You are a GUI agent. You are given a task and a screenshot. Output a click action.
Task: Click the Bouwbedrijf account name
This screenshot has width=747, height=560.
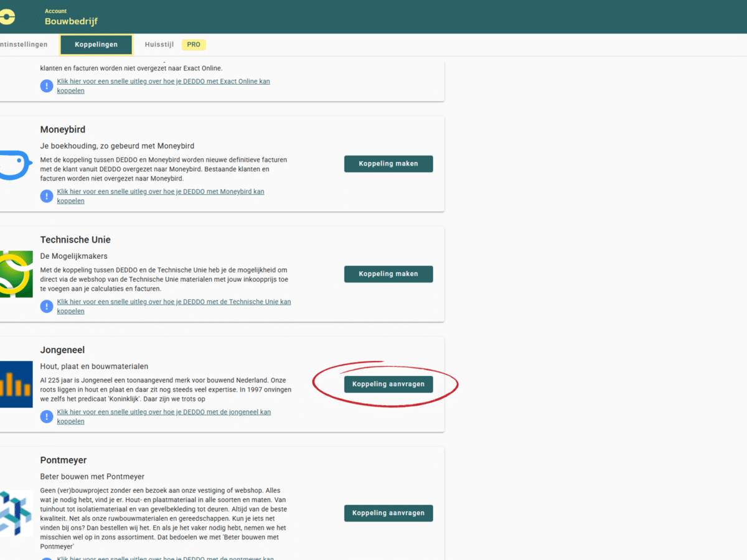(71, 21)
